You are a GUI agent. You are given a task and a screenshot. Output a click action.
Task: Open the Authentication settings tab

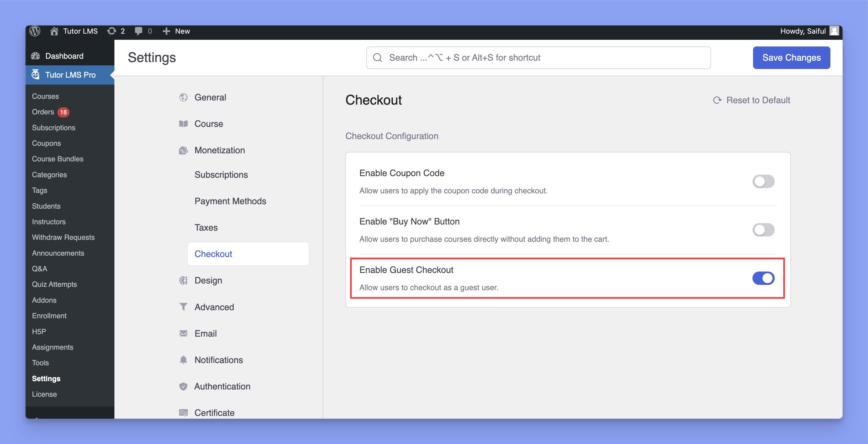click(222, 386)
